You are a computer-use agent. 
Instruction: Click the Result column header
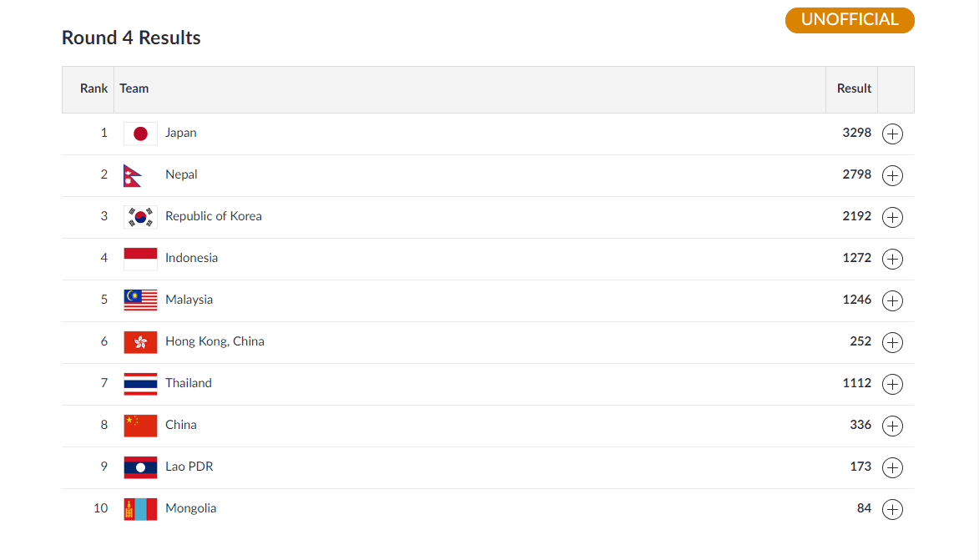pyautogui.click(x=854, y=88)
